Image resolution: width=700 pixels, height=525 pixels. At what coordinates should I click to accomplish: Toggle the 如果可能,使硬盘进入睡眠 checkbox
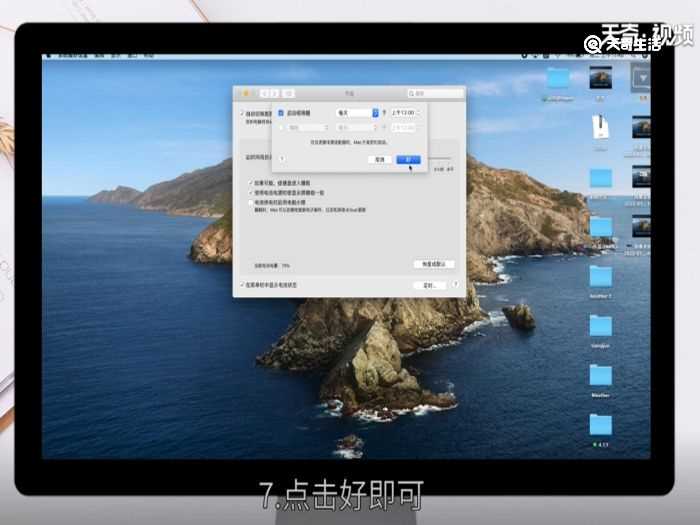pos(251,183)
